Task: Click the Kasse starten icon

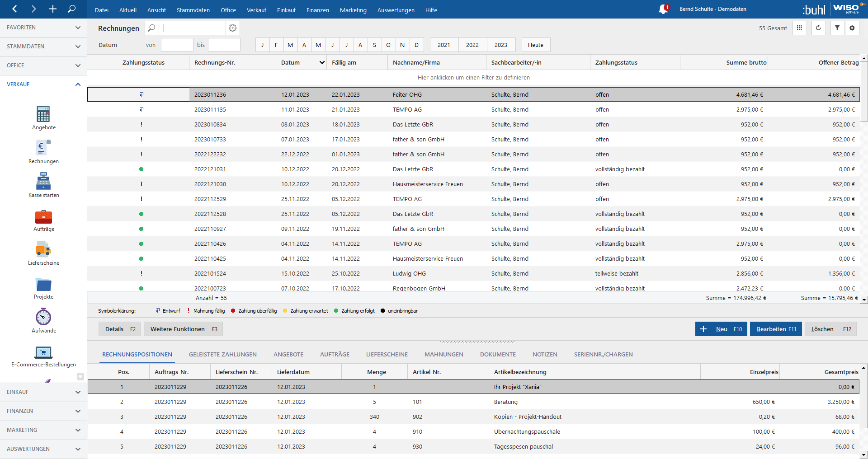Action: point(43,182)
